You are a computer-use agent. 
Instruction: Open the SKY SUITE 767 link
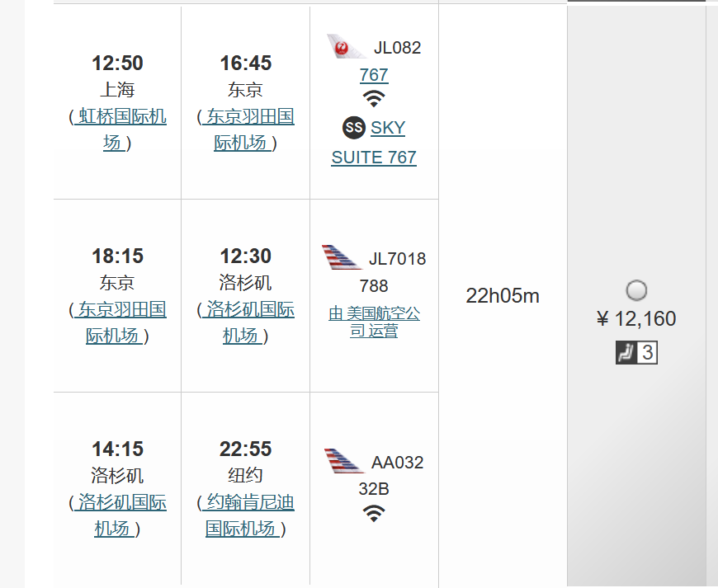pyautogui.click(x=374, y=157)
